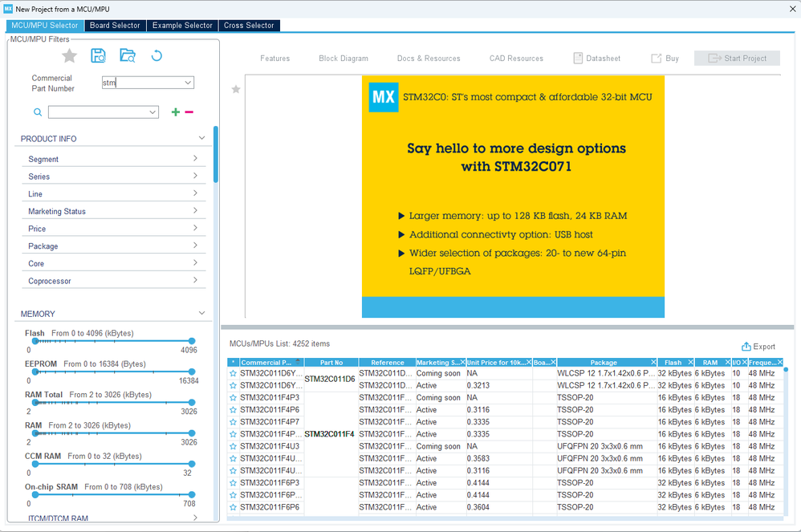Click the favorites star filter icon
Viewport: 801px width, 532px height.
click(70, 55)
